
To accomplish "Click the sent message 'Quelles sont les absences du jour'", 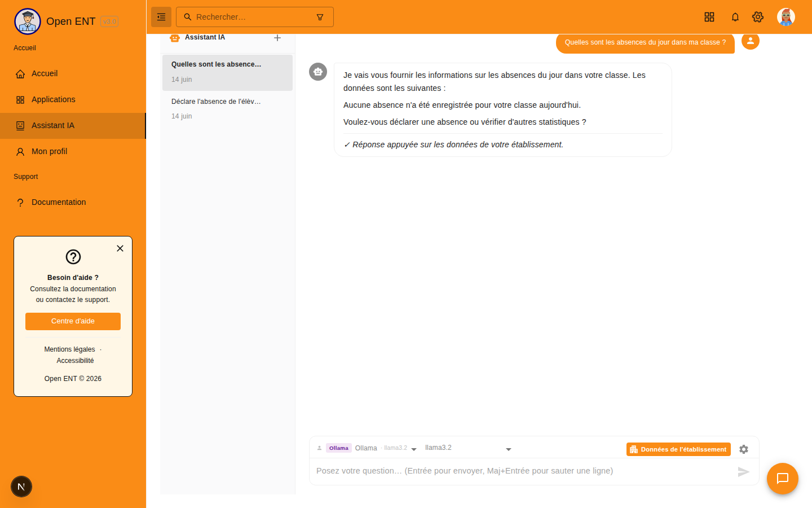I will click(645, 42).
